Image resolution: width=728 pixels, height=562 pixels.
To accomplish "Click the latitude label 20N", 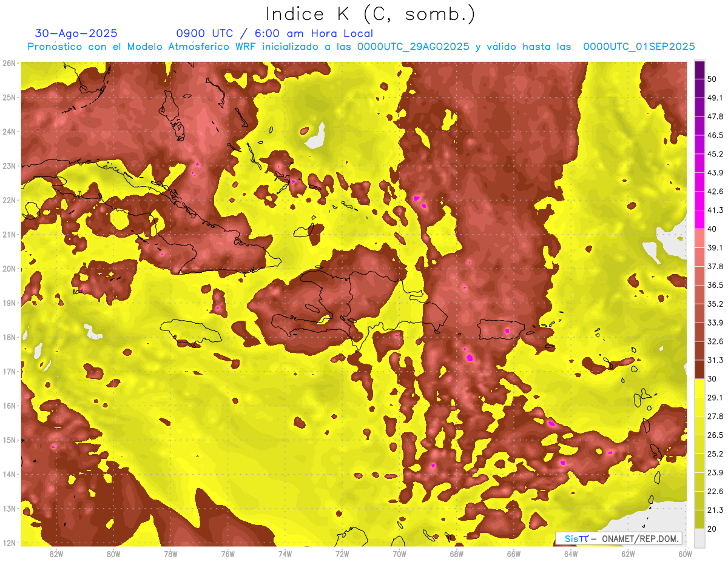I will (9, 269).
